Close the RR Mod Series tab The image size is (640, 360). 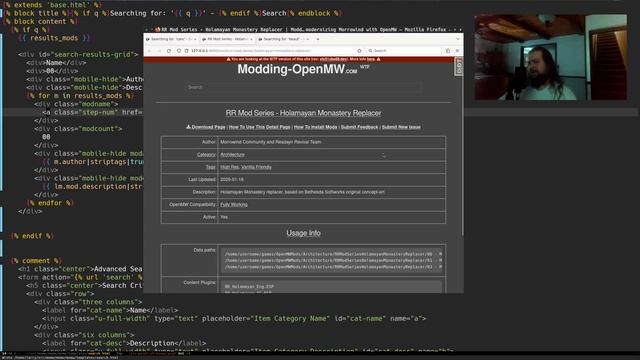251,39
